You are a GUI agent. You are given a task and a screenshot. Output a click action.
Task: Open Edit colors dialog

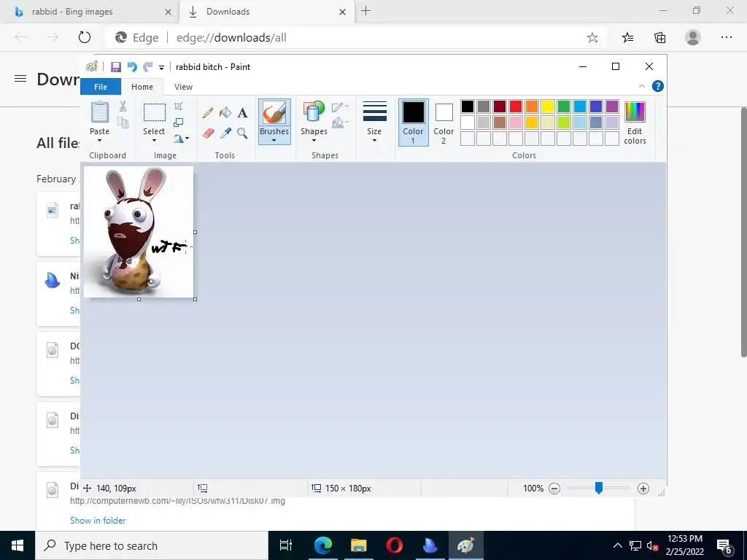pyautogui.click(x=635, y=122)
